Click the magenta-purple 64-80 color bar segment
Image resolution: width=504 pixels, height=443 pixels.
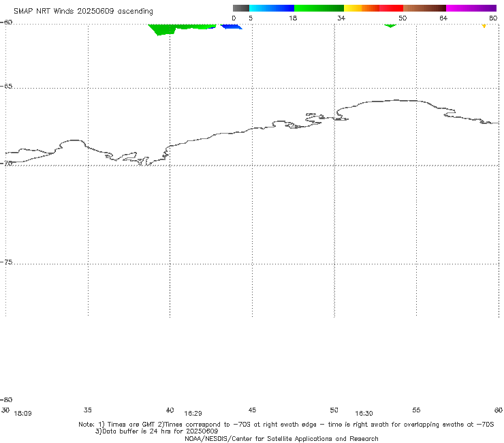[x=471, y=8]
